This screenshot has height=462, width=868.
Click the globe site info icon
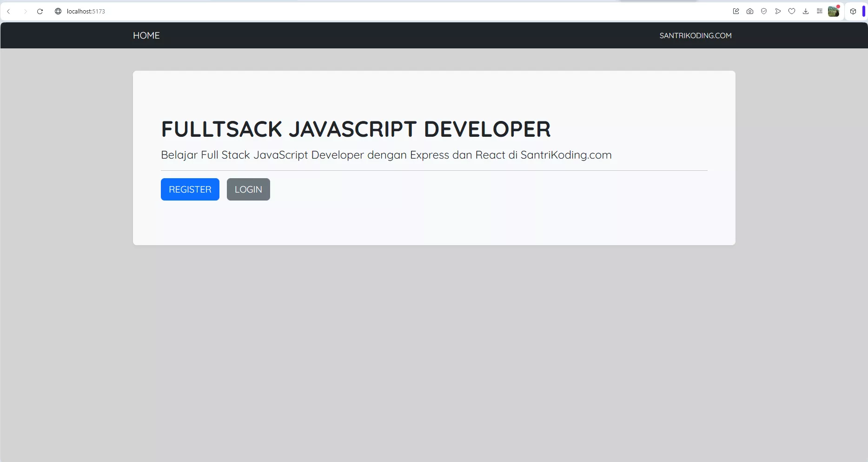pos(58,11)
